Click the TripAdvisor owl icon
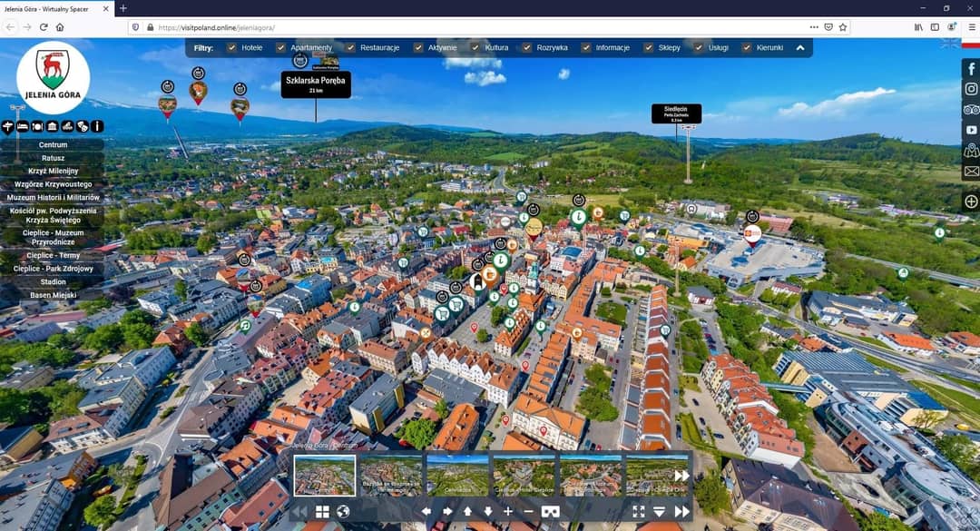980x531 pixels. point(971,110)
